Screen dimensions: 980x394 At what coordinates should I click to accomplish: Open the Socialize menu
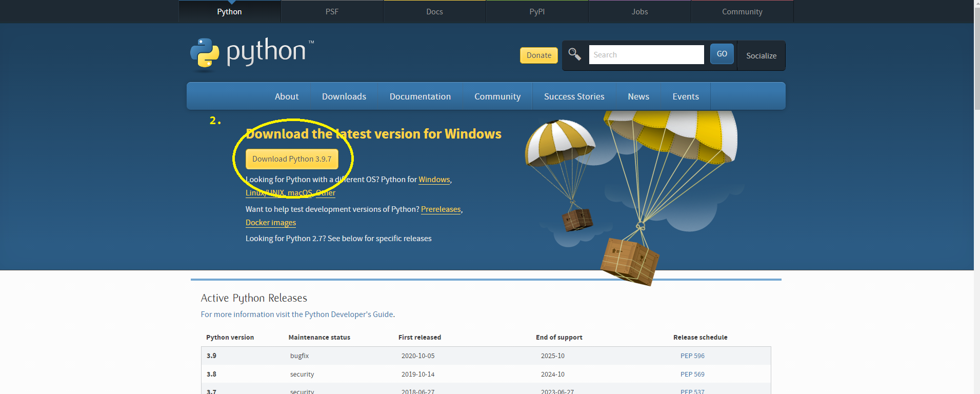click(761, 55)
